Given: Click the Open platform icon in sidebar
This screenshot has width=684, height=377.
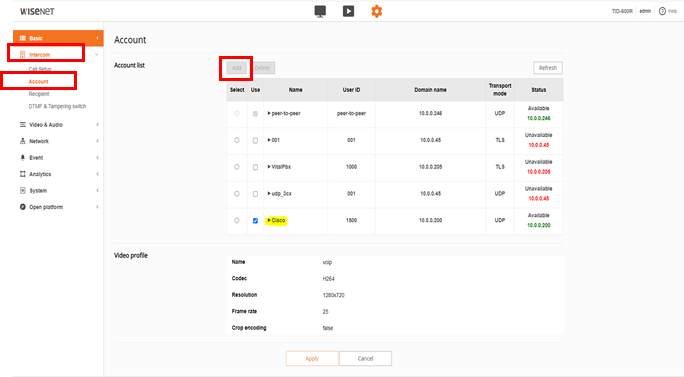Looking at the screenshot, I should click(23, 207).
